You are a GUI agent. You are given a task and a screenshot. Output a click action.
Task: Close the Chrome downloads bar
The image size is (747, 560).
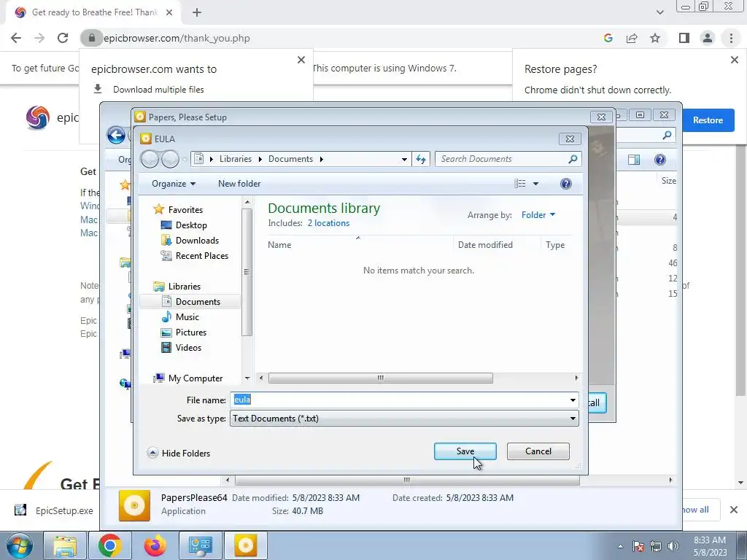coord(734,510)
